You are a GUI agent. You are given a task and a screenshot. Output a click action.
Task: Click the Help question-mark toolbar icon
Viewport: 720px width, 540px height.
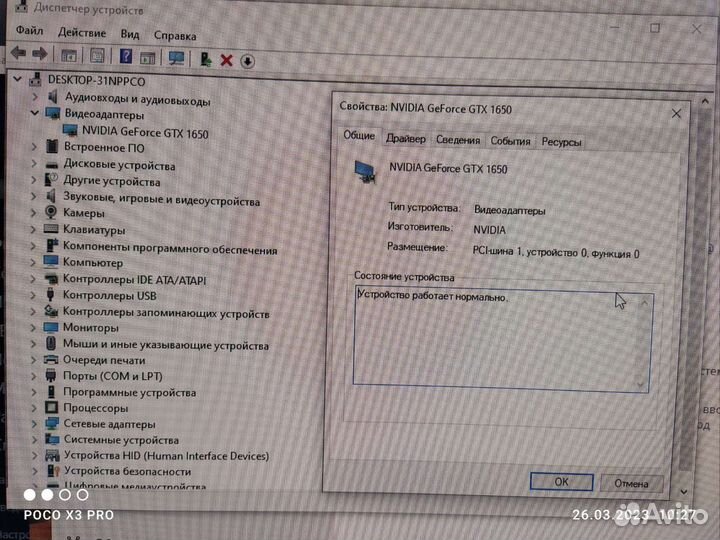125,56
